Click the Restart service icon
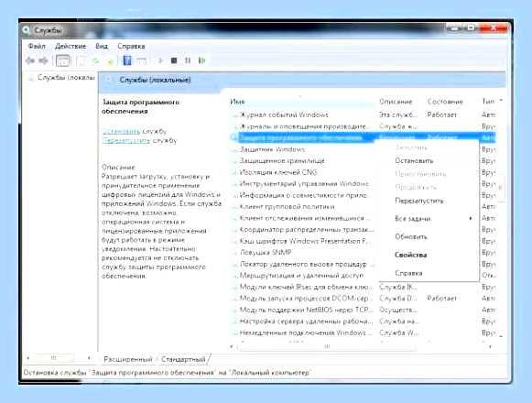The height and width of the screenshot is (403, 532). click(x=202, y=60)
